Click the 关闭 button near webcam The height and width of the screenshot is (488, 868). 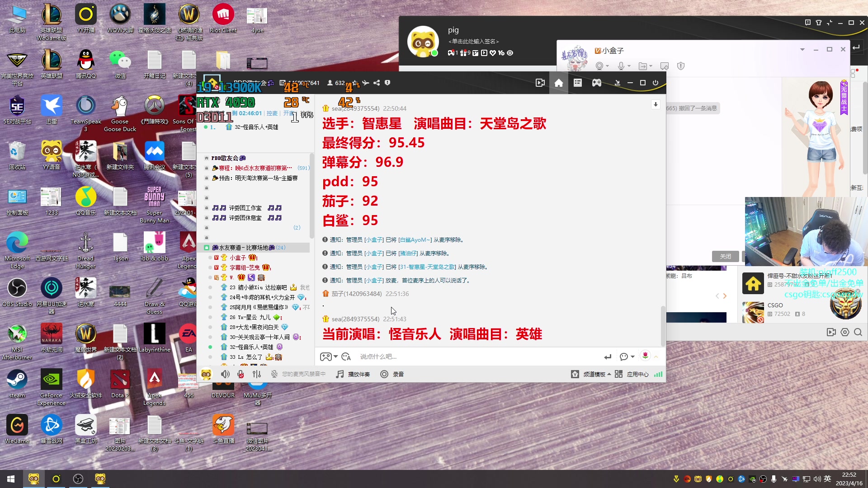(725, 256)
